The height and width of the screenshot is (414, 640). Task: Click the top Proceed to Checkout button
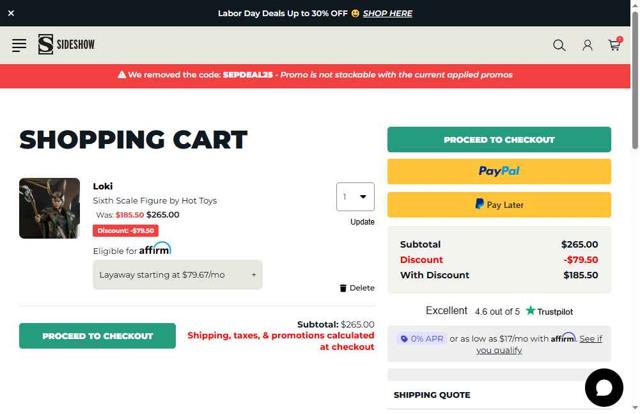pyautogui.click(x=499, y=140)
